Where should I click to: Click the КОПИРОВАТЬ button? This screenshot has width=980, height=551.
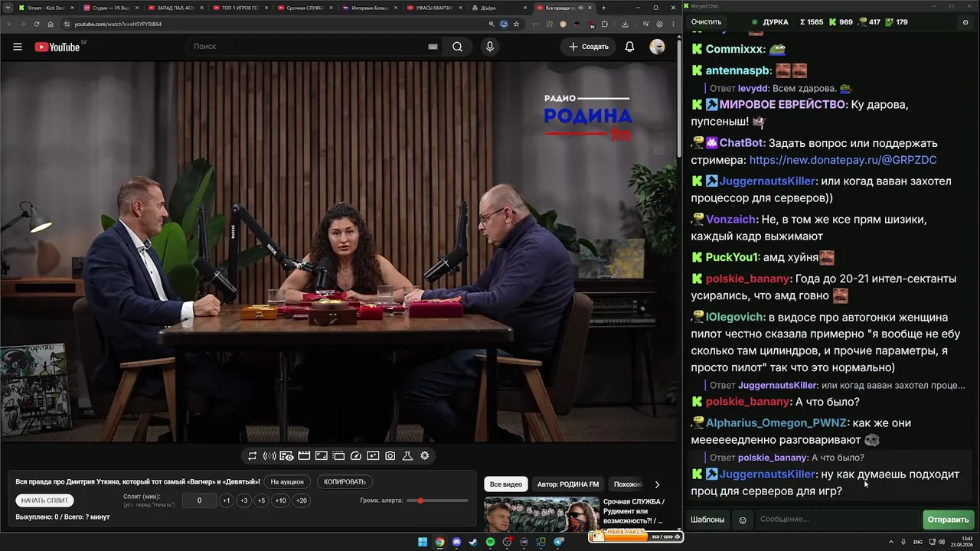coord(345,482)
